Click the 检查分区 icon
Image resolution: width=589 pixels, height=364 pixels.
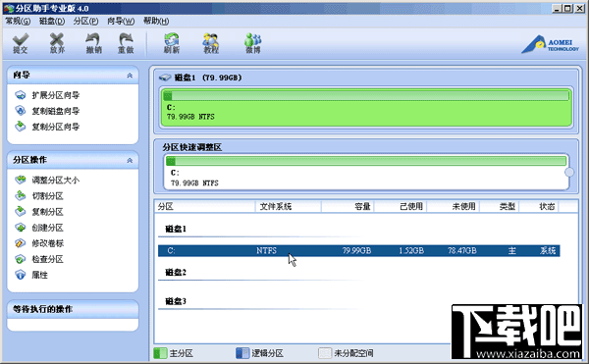coord(21,259)
